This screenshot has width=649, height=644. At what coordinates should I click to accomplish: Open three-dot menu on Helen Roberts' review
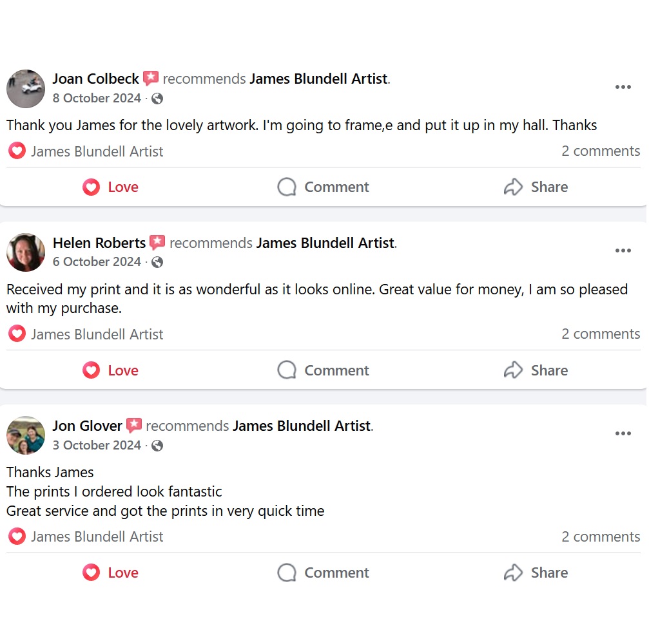(623, 251)
